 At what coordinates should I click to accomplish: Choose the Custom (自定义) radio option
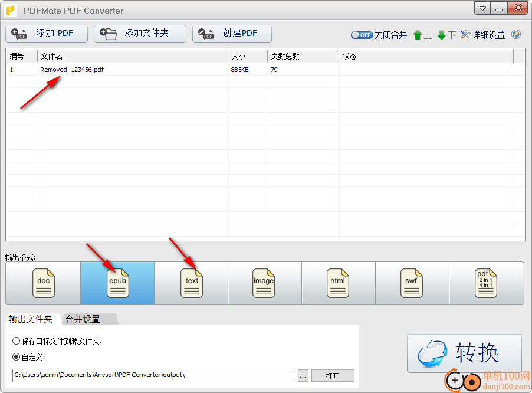[x=28, y=357]
